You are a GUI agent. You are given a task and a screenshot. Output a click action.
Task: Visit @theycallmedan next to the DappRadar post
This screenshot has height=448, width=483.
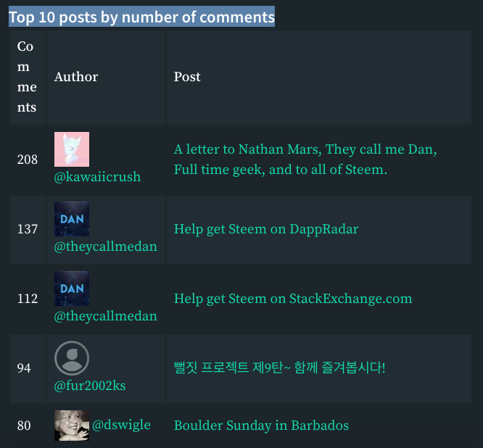pos(106,246)
